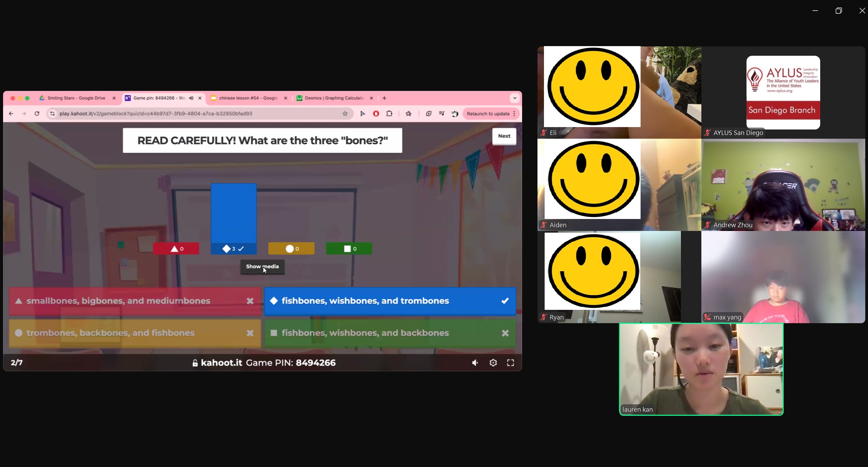Close the Game pin Kahoot tab
The width and height of the screenshot is (868, 467).
pyautogui.click(x=200, y=98)
